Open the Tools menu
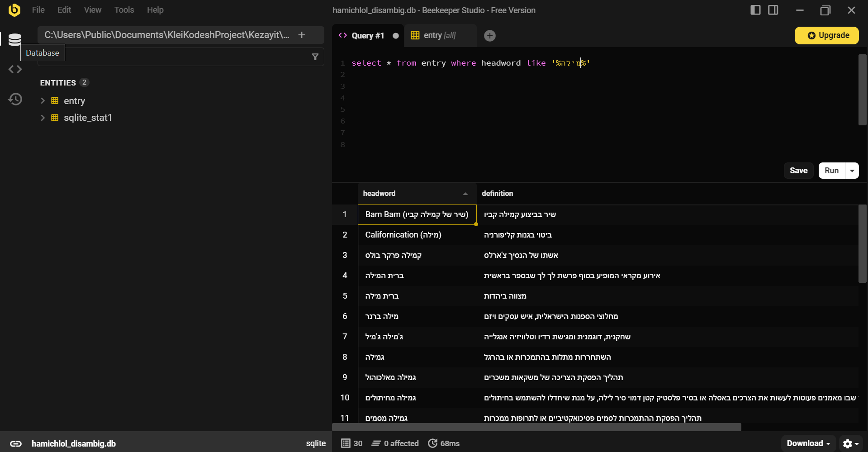Viewport: 868px width, 452px height. [124, 10]
